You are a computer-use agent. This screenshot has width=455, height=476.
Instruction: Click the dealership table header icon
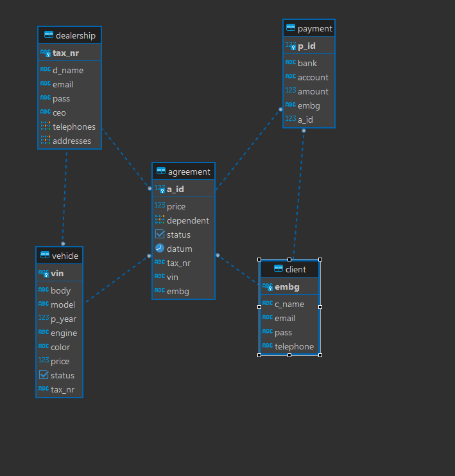tap(49, 35)
